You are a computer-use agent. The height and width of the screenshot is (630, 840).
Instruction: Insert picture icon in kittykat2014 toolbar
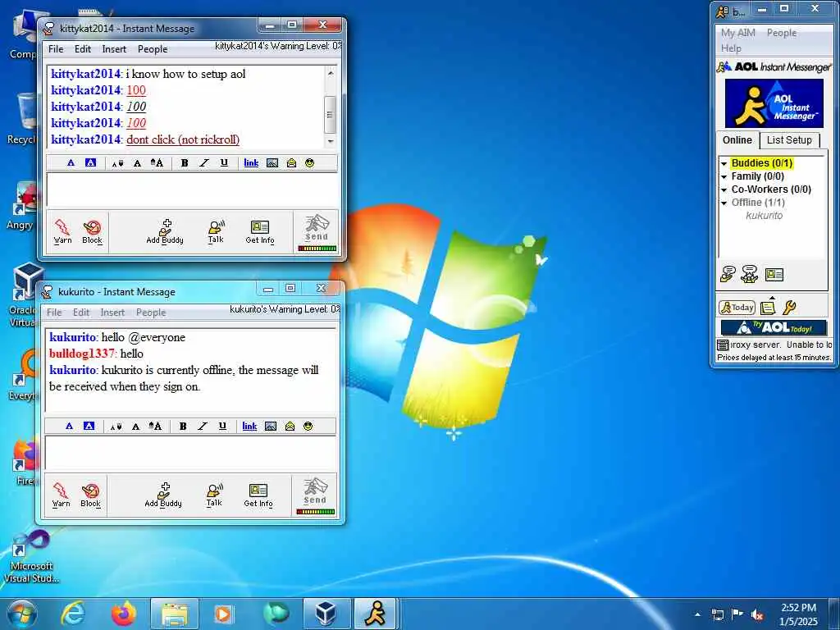pyautogui.click(x=272, y=163)
